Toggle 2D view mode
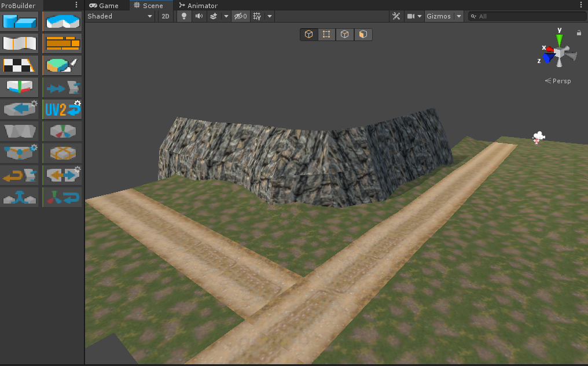This screenshot has height=366, width=588. (166, 16)
